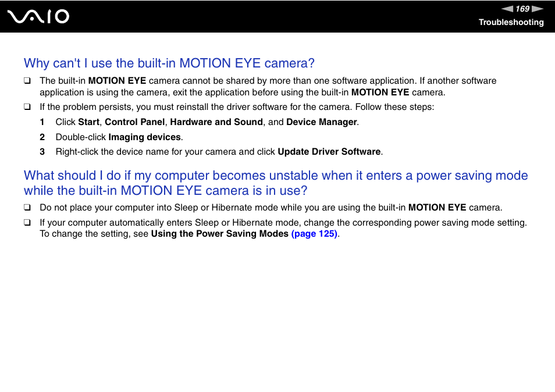Viewport: 555px width, 392px height.
Task: Open the Device Manager menu reference
Action: pyautogui.click(x=322, y=122)
